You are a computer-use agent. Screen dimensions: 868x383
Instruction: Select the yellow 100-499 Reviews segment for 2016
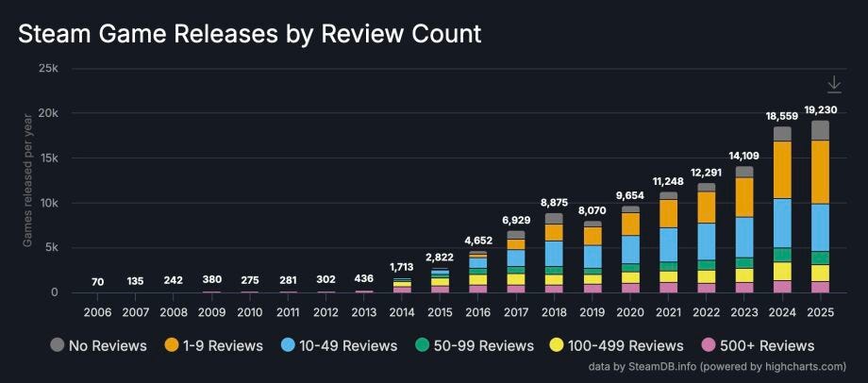477,279
